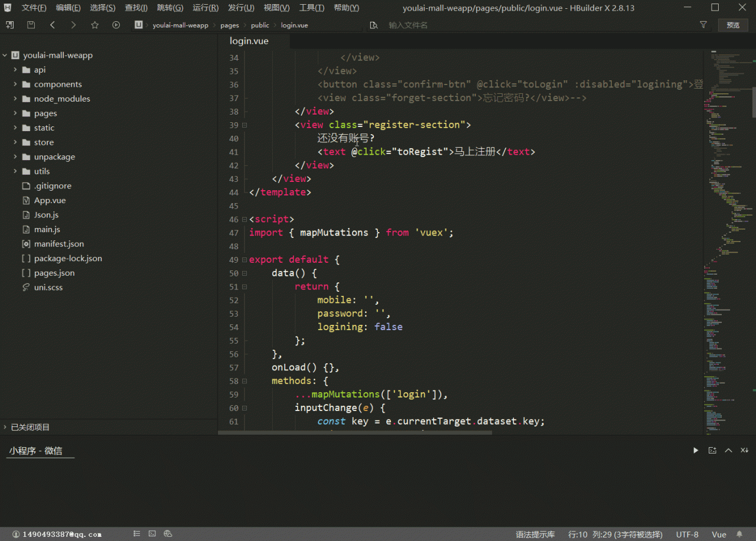756x541 pixels.
Task: Open the 运行(R) menu
Action: coord(205,8)
